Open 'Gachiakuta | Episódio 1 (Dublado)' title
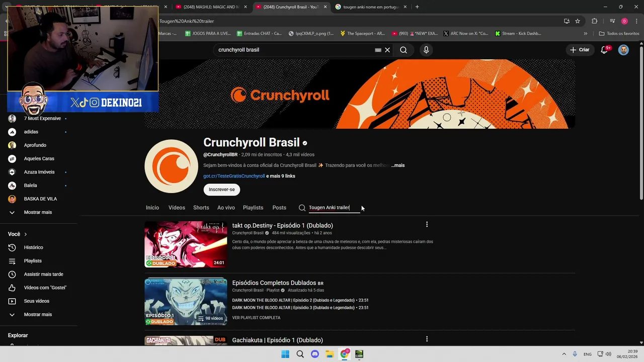This screenshot has width=644, height=362. tap(278, 340)
